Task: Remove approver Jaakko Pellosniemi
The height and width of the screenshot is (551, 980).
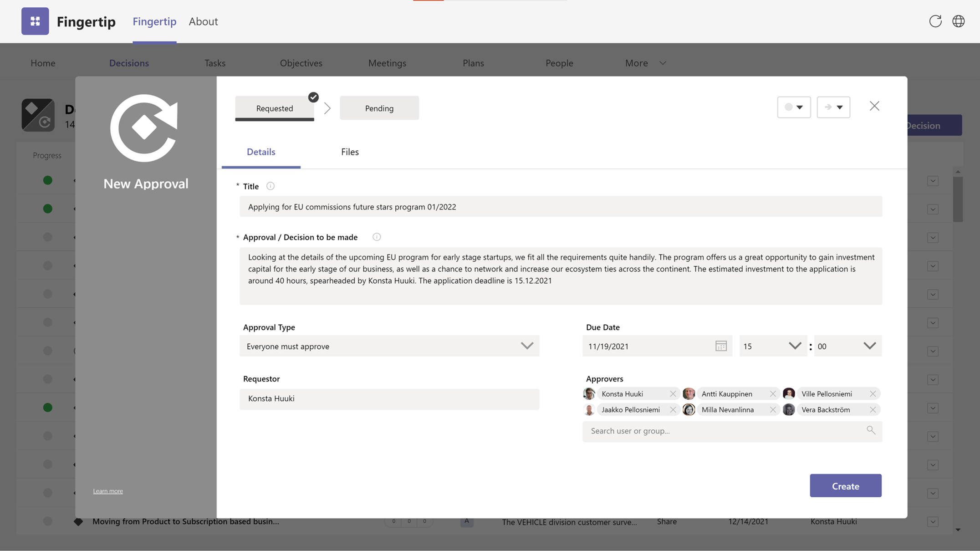Action: [673, 409]
